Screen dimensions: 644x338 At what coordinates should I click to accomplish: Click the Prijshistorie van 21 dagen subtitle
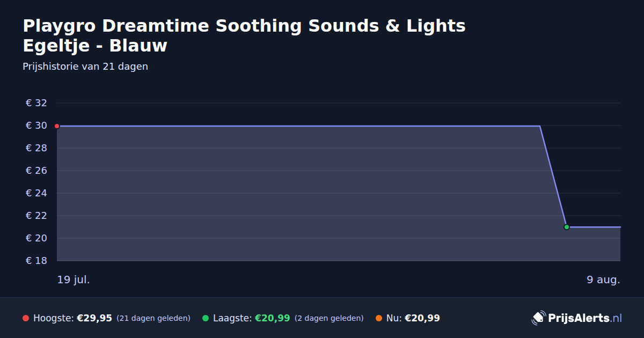[85, 67]
